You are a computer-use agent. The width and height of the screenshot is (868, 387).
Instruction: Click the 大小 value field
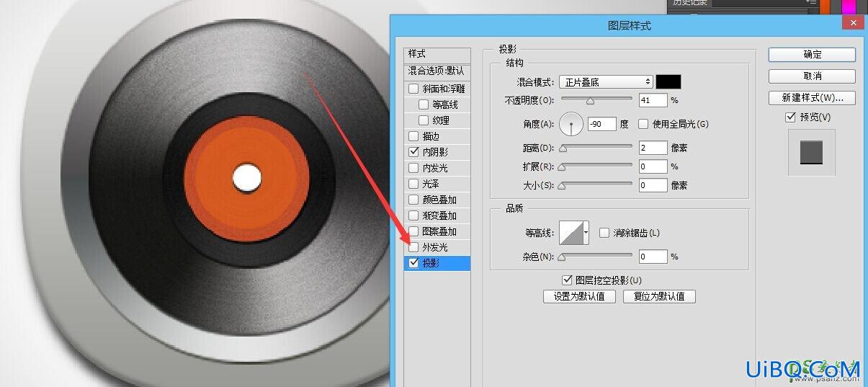653,185
